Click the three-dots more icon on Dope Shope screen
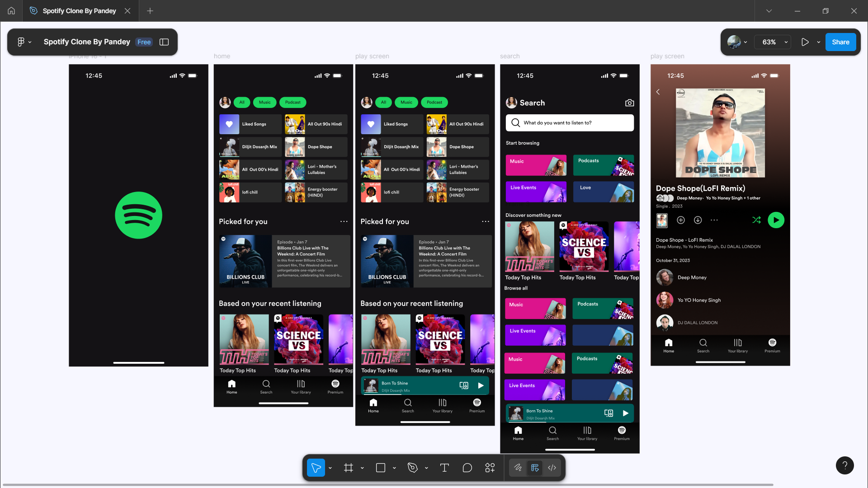868x488 pixels. pos(714,220)
